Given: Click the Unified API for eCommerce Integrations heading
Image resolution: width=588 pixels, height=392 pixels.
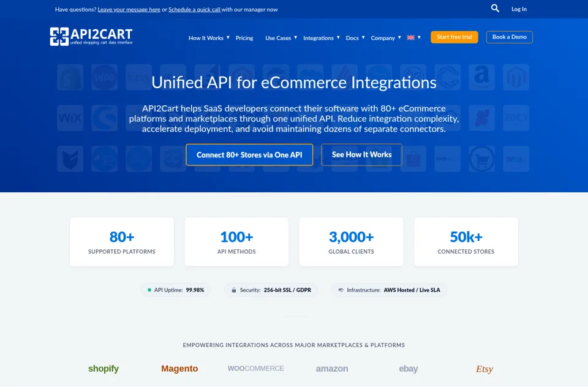Looking at the screenshot, I should click(x=294, y=83).
